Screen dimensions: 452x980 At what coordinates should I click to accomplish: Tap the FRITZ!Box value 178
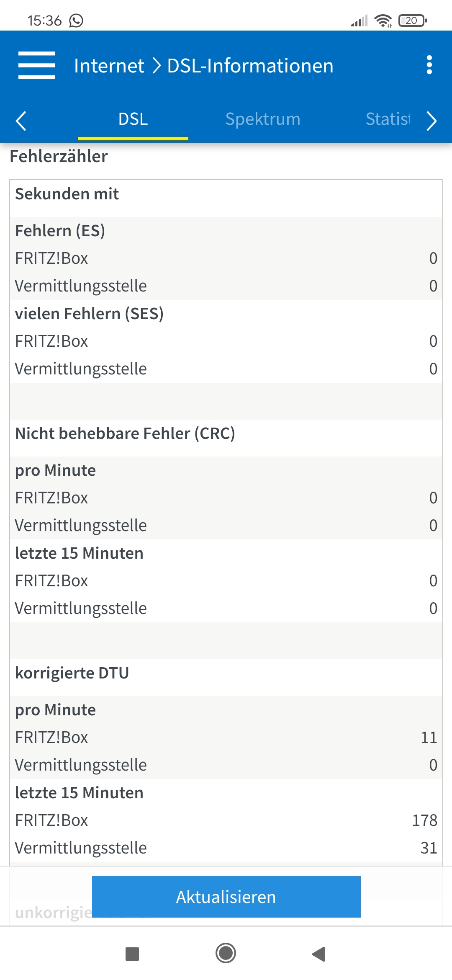coord(424,820)
